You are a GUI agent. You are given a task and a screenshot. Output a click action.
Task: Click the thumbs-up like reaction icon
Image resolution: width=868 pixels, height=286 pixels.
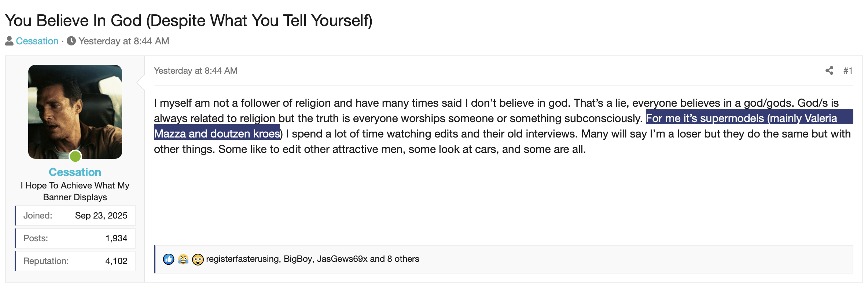click(x=169, y=259)
